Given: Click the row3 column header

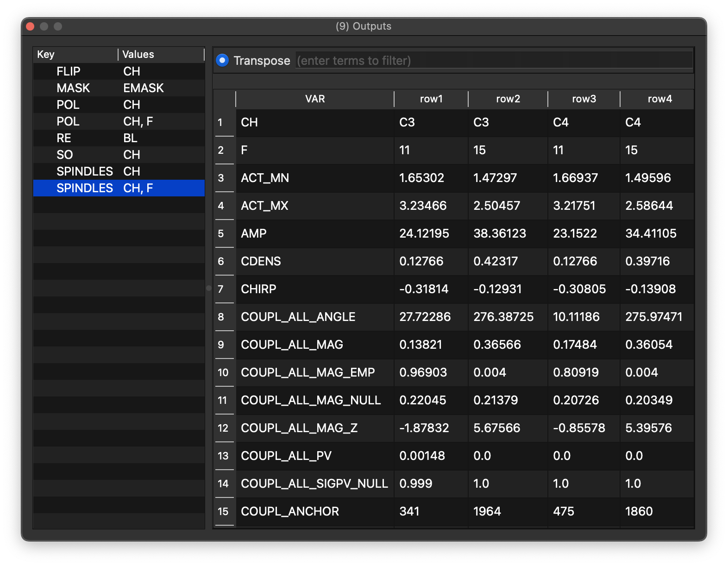Looking at the screenshot, I should (584, 99).
